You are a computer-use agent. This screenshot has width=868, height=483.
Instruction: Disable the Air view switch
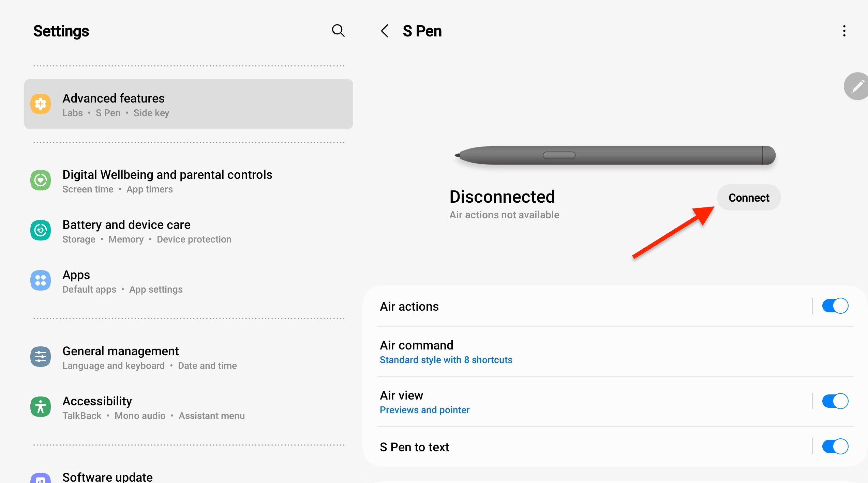click(835, 401)
